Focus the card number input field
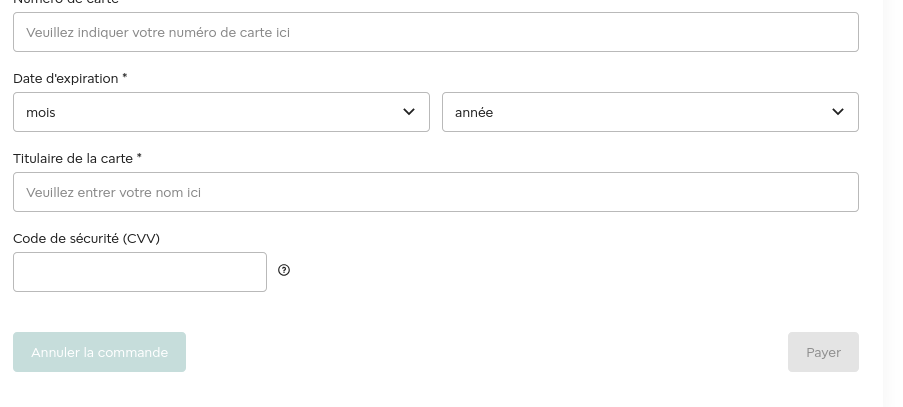The image size is (903, 407). click(x=435, y=32)
